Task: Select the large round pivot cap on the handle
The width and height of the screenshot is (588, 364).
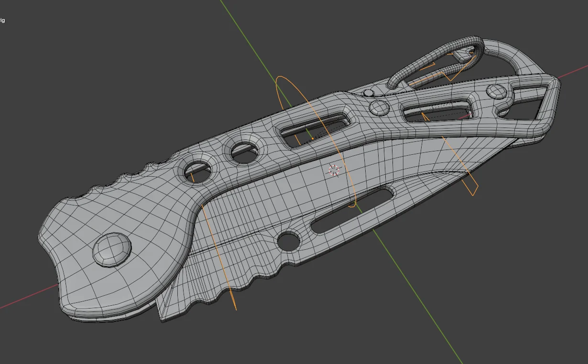Action: (112, 248)
